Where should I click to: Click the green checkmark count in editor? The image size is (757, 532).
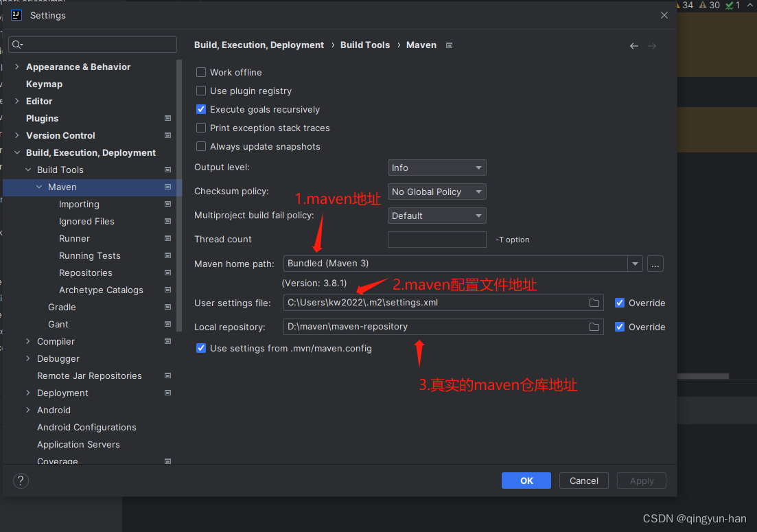[x=733, y=5]
